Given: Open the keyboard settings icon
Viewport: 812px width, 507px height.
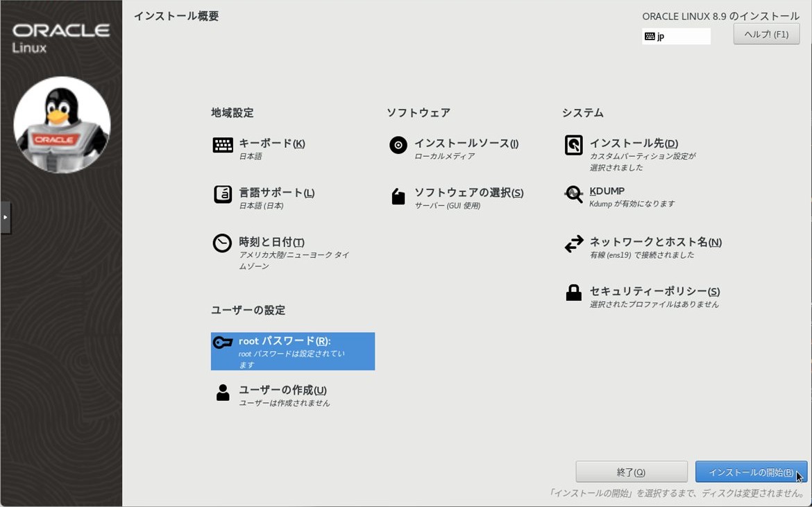Looking at the screenshot, I should (x=223, y=146).
